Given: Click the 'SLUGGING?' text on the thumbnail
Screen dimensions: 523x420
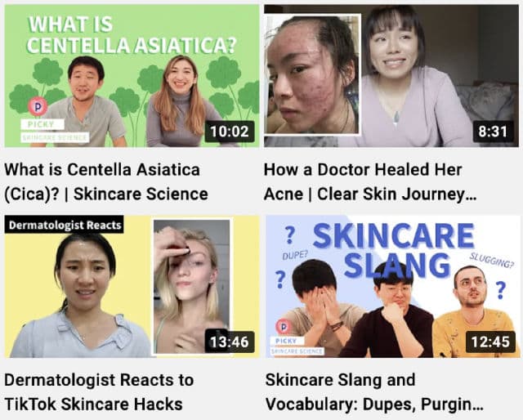Looking at the screenshot, I should pyautogui.click(x=491, y=261).
